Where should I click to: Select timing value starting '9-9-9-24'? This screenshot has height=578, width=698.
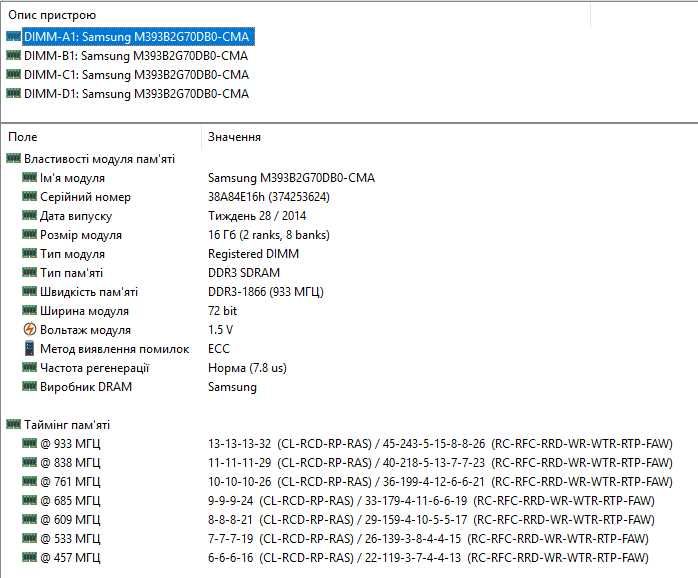[x=431, y=501]
